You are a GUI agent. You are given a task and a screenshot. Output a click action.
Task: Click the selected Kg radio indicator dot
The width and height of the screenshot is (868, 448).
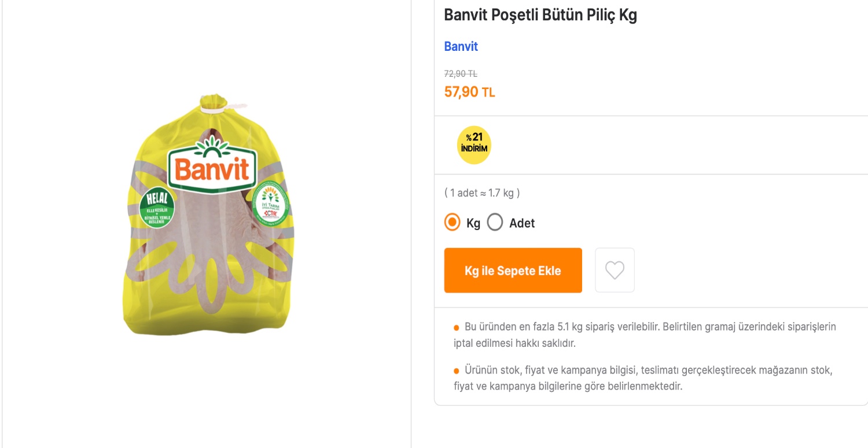[x=451, y=221]
